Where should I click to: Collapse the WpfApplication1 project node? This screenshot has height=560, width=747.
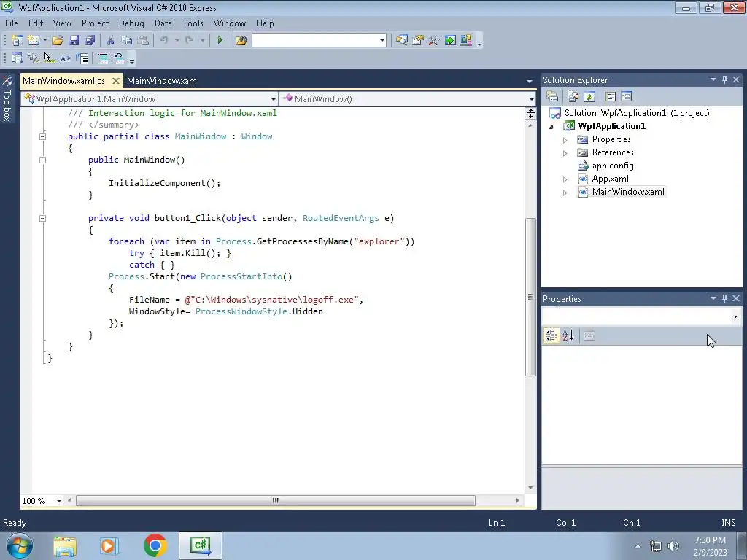coord(551,127)
